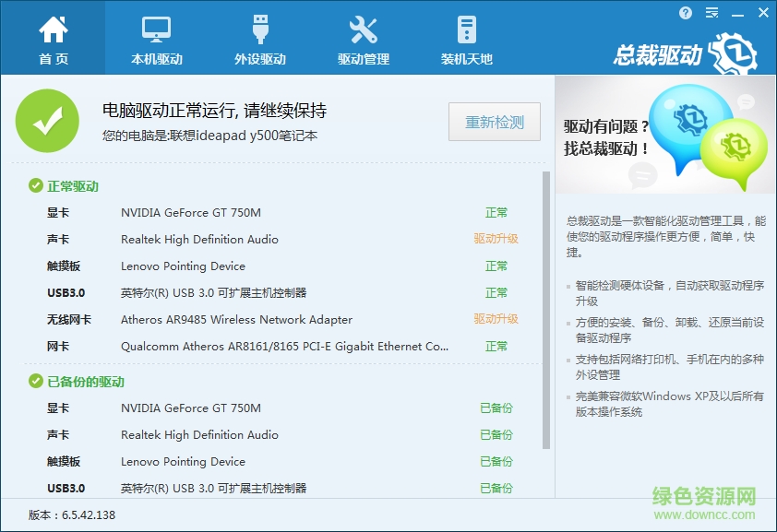Screen dimensions: 777x532
Task: Click 驱动升级 for Atheros AR9485 wireless adapter
Action: click(x=496, y=319)
